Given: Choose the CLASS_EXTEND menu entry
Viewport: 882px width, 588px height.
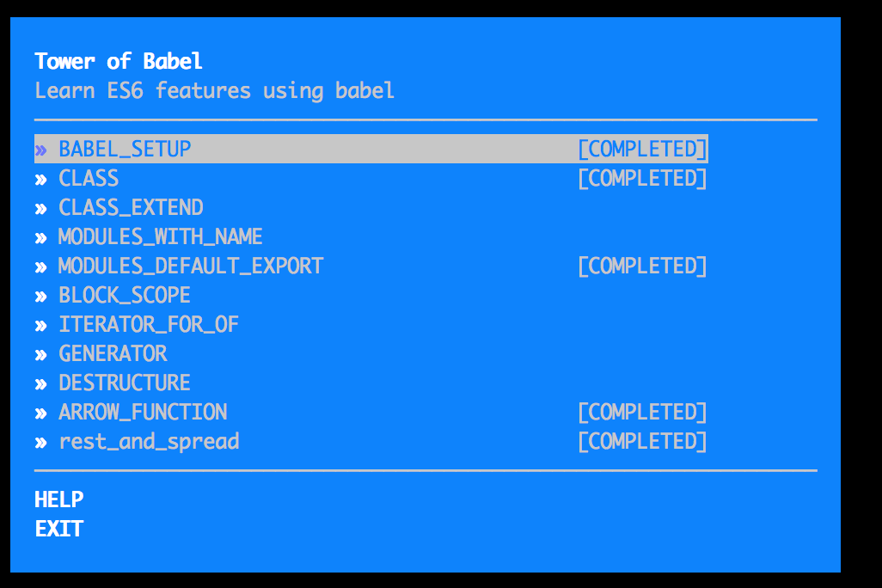Looking at the screenshot, I should pyautogui.click(x=131, y=207).
